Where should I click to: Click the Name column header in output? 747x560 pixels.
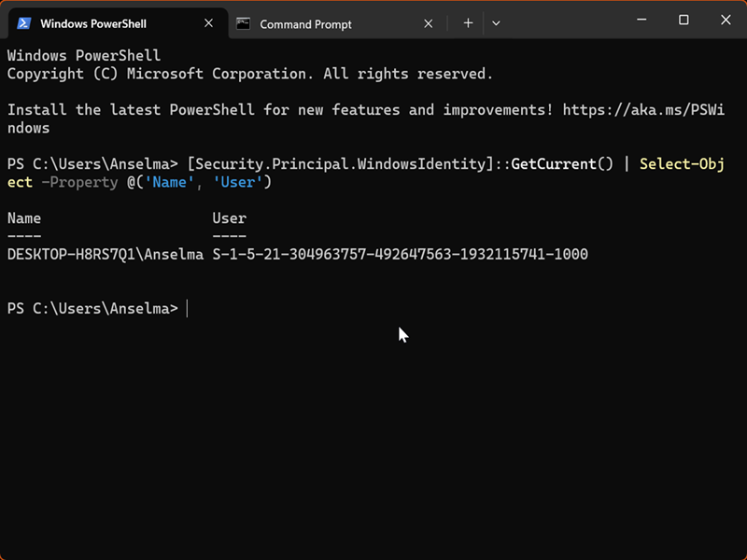(24, 218)
